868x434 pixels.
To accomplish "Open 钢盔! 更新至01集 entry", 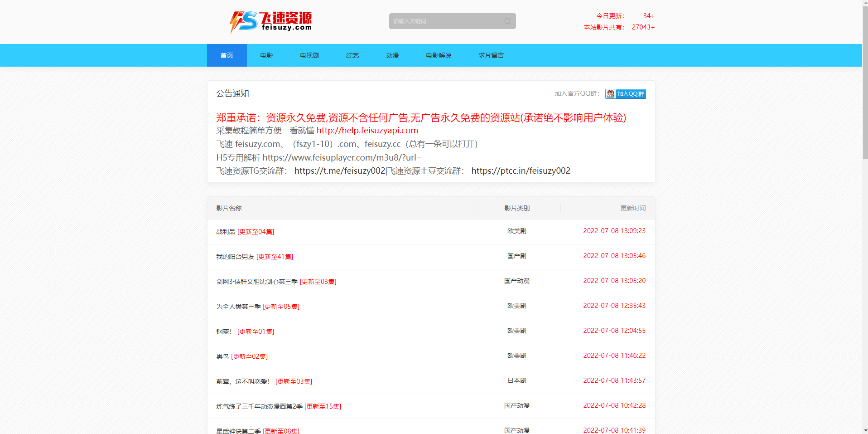I will (x=245, y=332).
